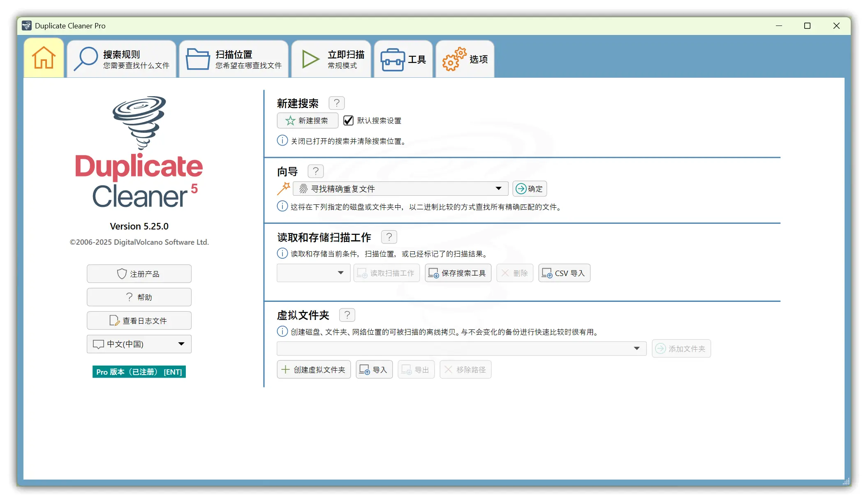Toggle the 默认搜索设置 checkbox

coord(348,121)
